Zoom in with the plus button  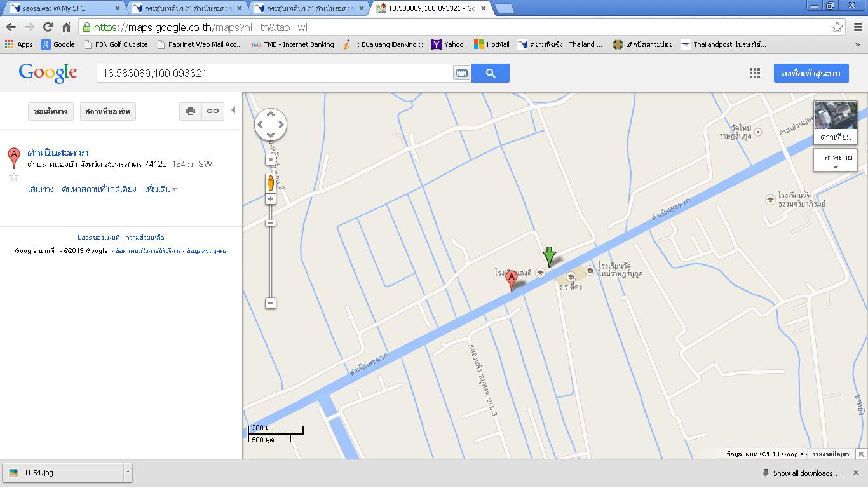coord(270,199)
